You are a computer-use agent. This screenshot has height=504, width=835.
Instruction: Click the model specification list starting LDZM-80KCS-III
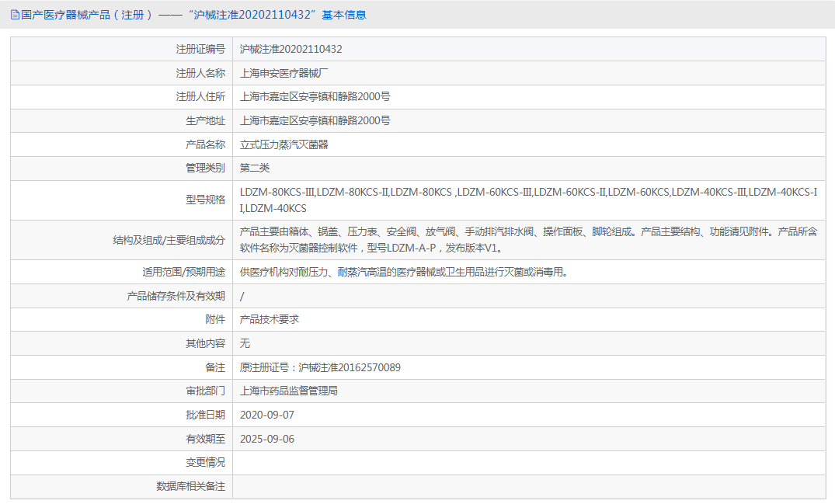tap(528, 200)
